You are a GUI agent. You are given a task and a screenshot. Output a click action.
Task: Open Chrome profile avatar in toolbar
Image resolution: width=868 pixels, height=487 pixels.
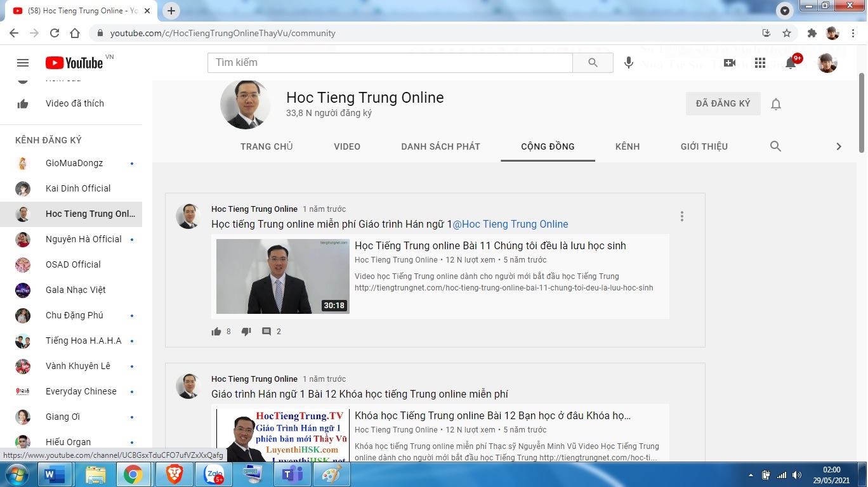832,33
